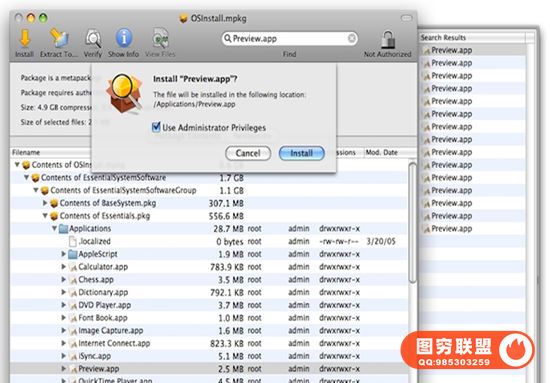Click the 556.6 MB size value
The image size is (550, 383).
[x=226, y=216]
